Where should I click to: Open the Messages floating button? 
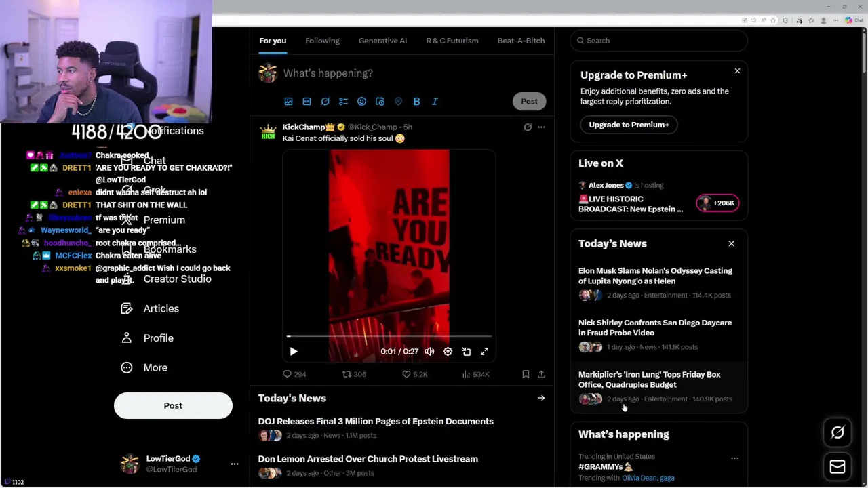tap(837, 467)
